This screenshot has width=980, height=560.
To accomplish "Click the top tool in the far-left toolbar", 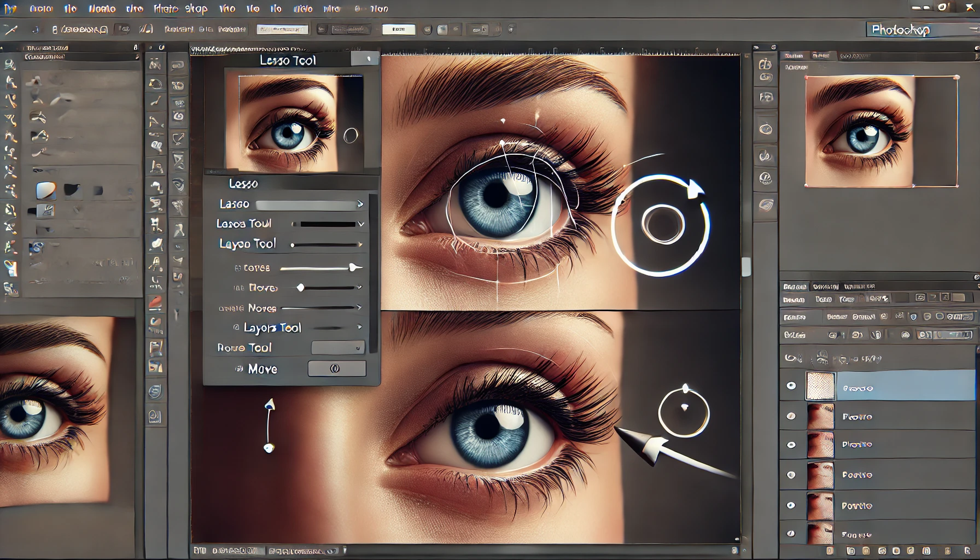I will tap(9, 65).
